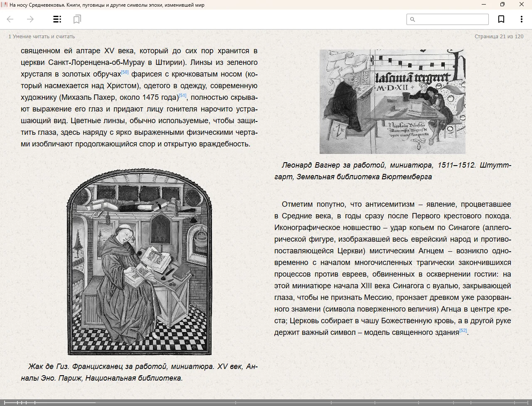Click the app icon in the title bar
532x406 pixels.
click(x=4, y=5)
